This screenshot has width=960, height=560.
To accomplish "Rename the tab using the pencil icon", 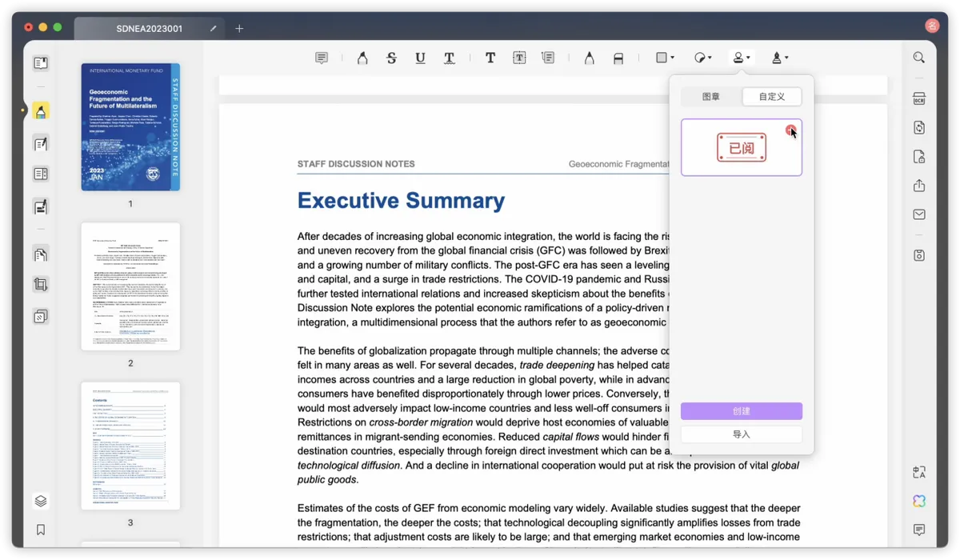I will point(214,29).
